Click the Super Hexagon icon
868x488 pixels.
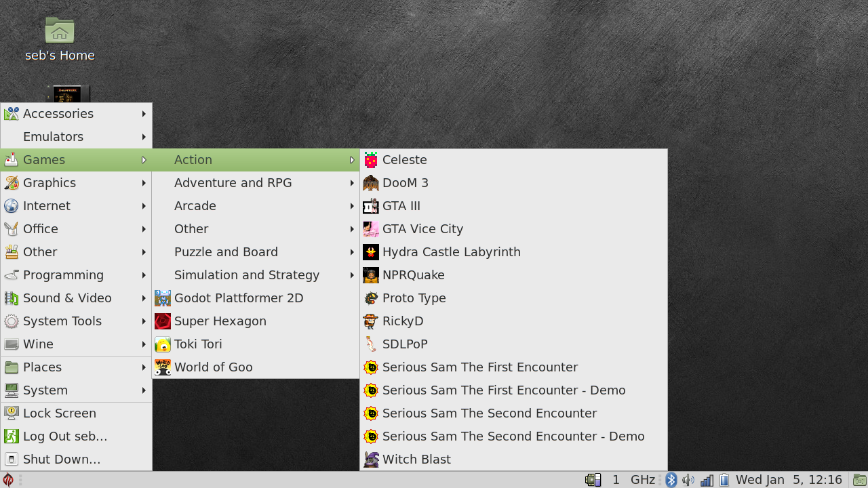[163, 321]
